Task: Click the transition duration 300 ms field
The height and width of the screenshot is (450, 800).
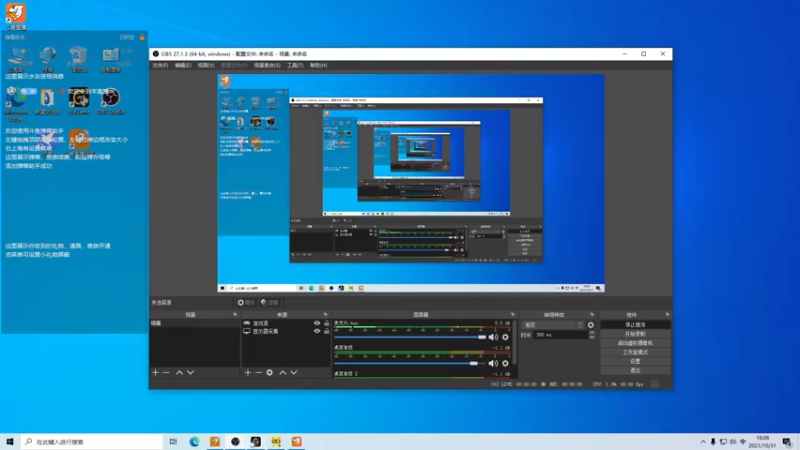Action: click(561, 335)
